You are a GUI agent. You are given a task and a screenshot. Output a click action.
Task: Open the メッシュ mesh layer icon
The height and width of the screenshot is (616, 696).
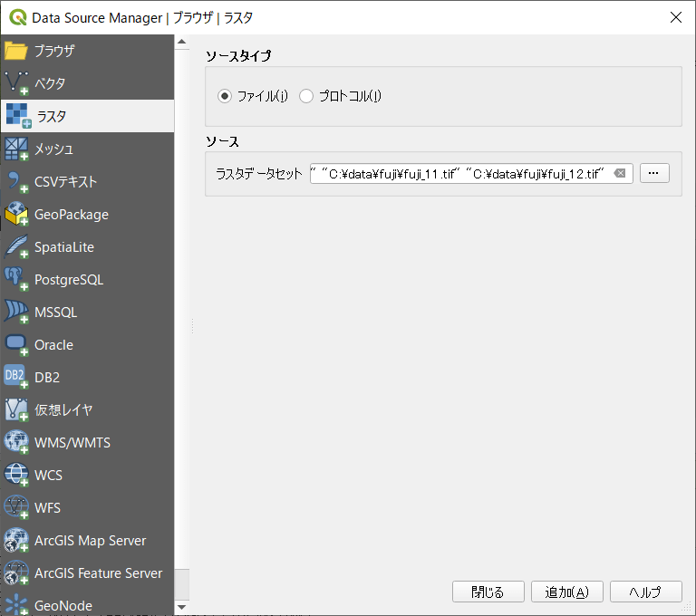coord(16,149)
